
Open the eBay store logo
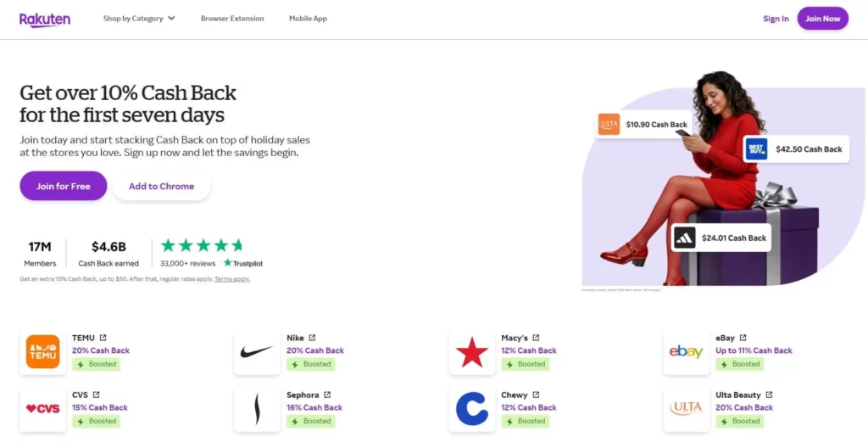tap(686, 352)
